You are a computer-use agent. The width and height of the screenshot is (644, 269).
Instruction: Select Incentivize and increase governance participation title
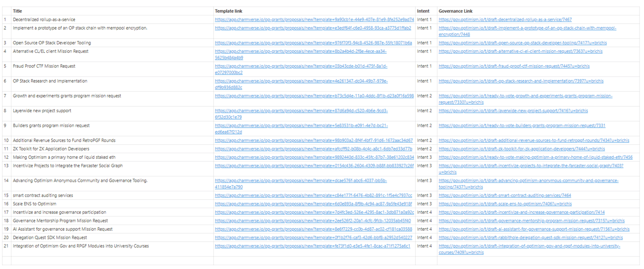pyautogui.click(x=59, y=212)
